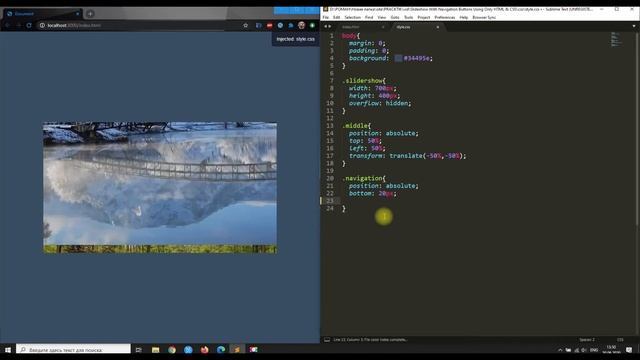
Task: Open Firefox from the taskbar
Action: point(204,350)
